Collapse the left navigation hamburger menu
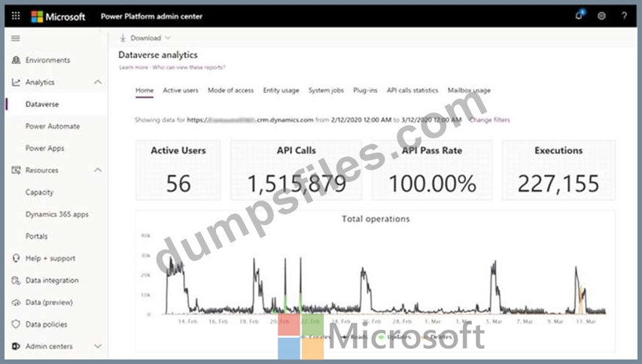 coord(15,38)
